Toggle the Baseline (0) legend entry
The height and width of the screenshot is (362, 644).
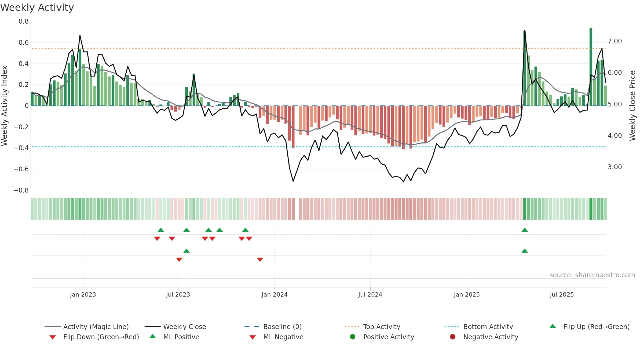coord(273,327)
